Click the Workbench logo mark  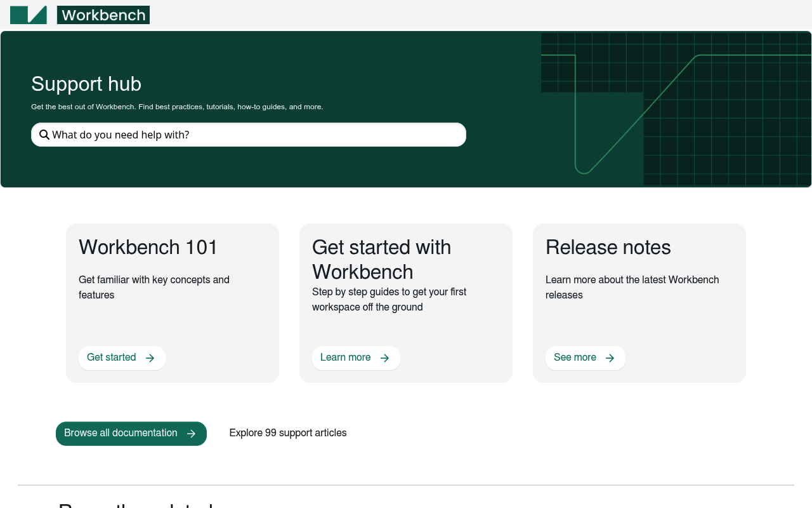coord(29,15)
